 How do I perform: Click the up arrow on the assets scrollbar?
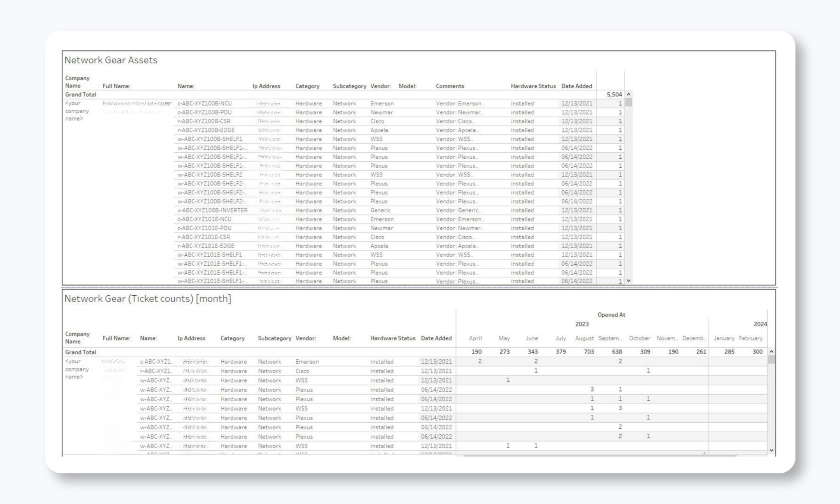tap(628, 94)
